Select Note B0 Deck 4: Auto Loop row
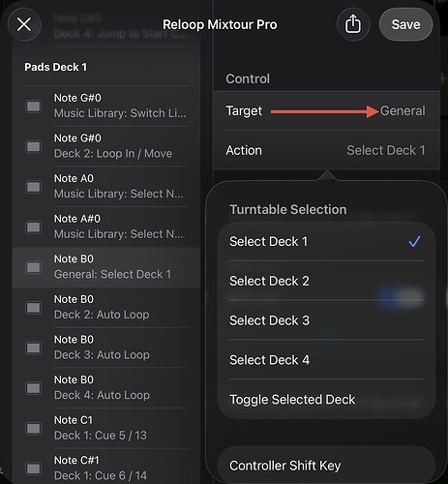 pos(106,387)
